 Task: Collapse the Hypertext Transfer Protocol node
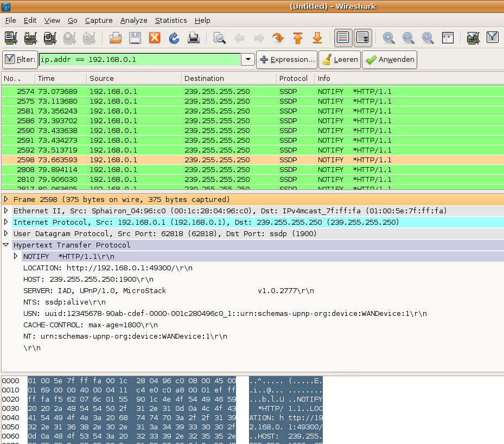6,245
